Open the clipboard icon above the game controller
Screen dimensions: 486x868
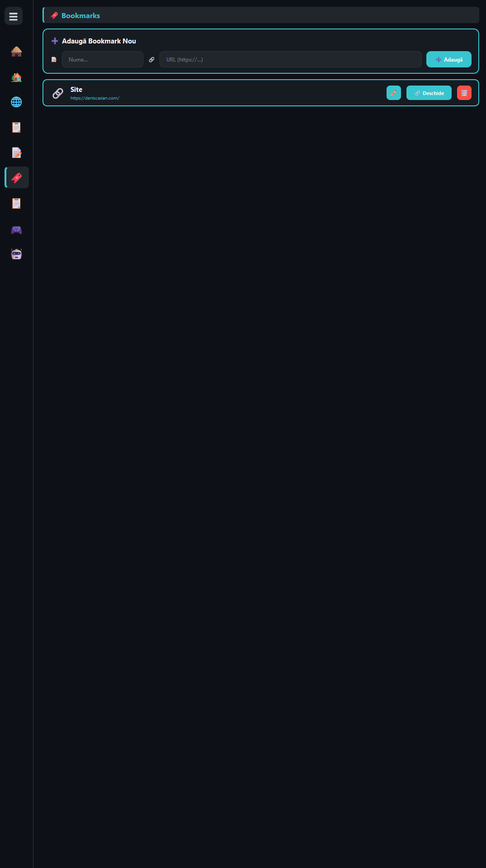coord(17,204)
